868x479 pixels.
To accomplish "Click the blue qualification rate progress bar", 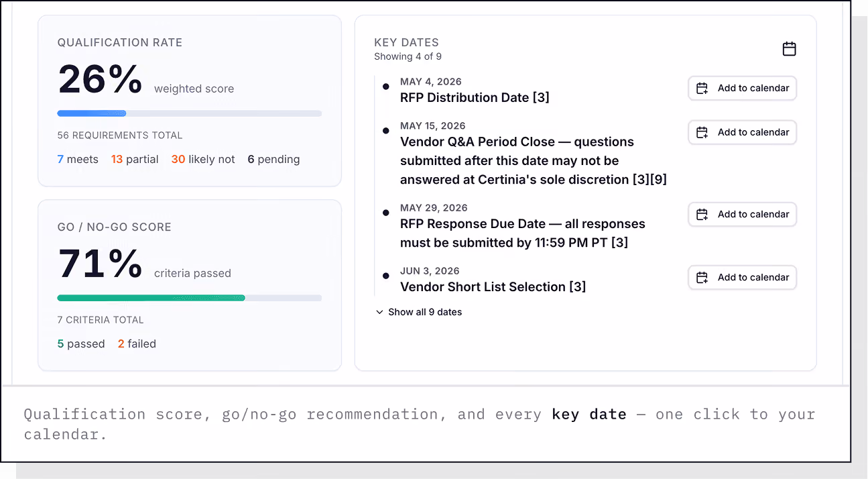I will pyautogui.click(x=92, y=113).
